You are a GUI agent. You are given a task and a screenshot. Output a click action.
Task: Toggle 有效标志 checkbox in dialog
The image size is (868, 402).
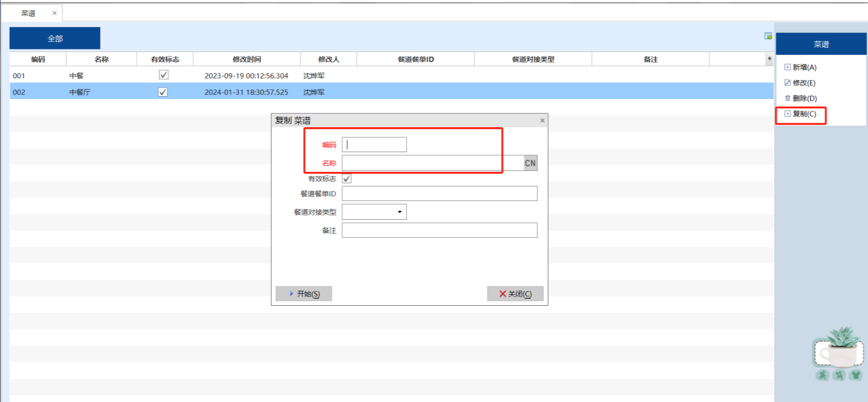point(347,179)
